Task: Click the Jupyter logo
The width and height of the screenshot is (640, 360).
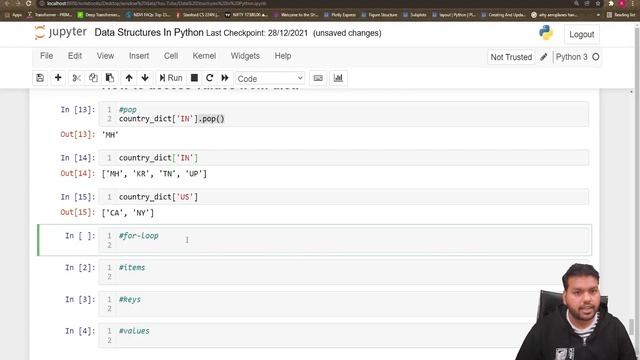Action: tap(60, 32)
